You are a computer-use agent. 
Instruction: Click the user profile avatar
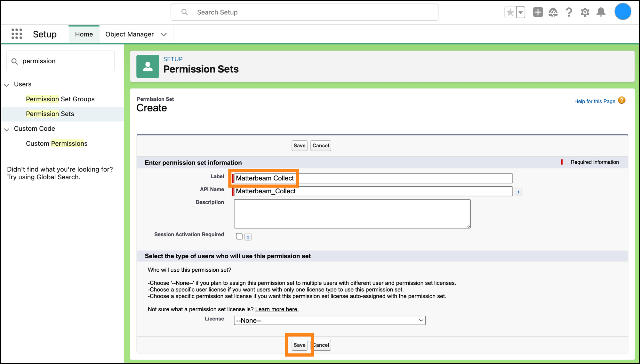tap(622, 12)
